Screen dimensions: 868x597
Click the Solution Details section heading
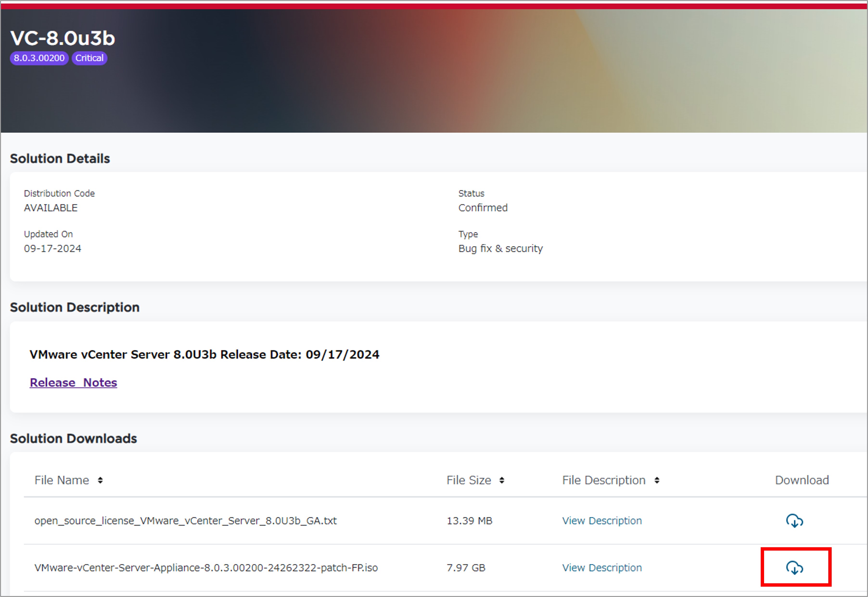click(60, 159)
